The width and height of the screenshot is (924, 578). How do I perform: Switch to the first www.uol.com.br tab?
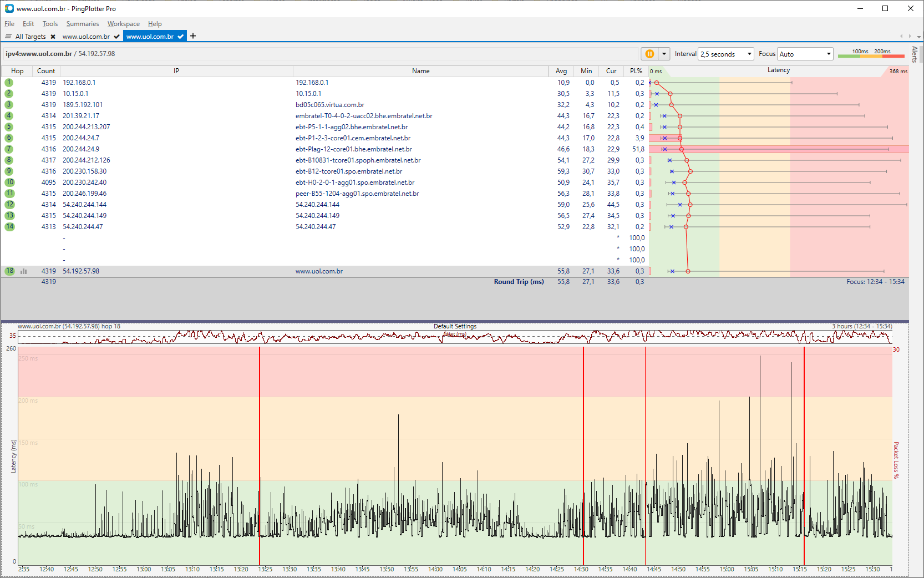click(x=86, y=37)
